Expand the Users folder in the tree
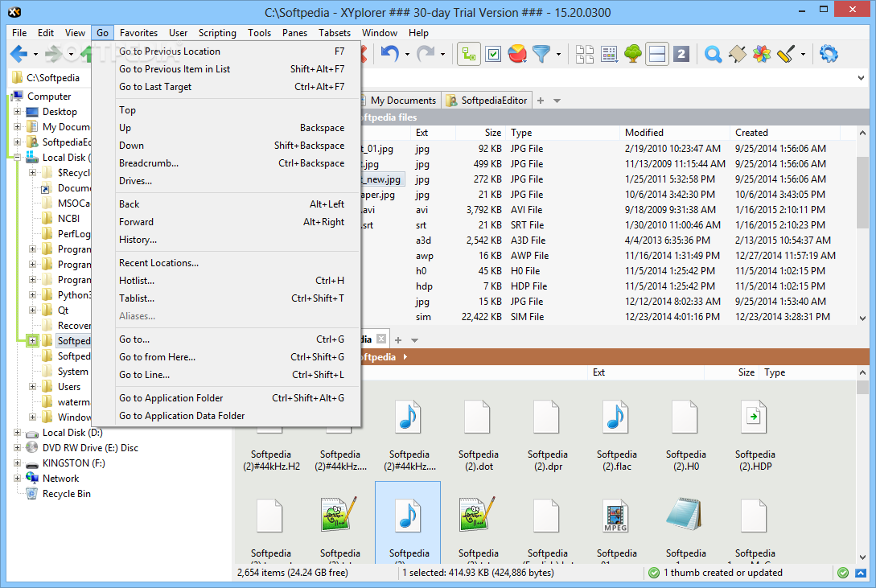The image size is (876, 588). (32, 386)
